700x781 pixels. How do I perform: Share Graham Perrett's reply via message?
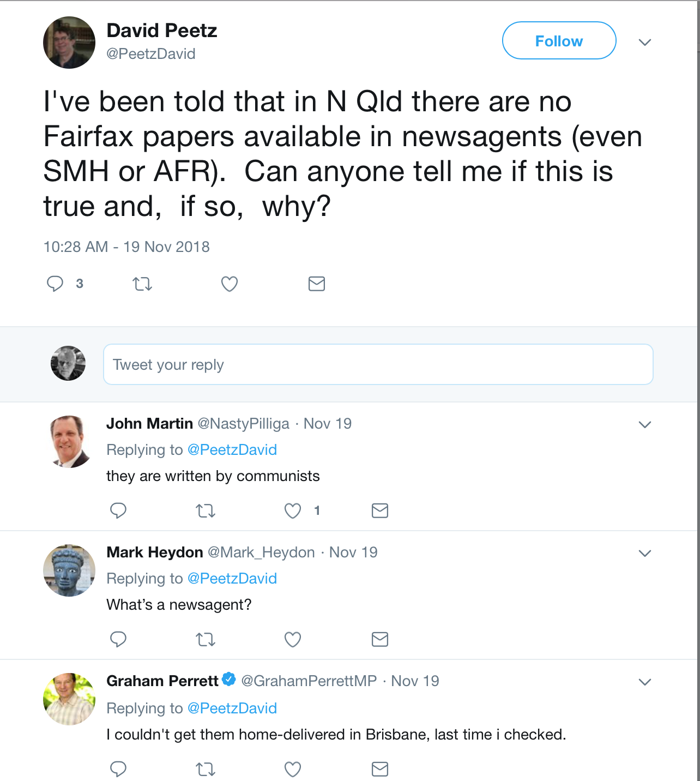380,769
